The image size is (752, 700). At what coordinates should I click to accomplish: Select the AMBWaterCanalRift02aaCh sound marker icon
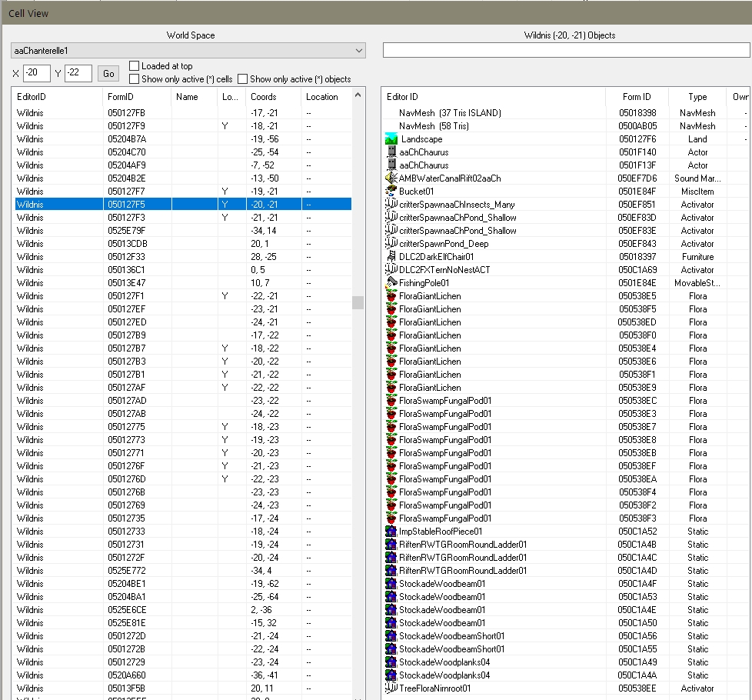pos(391,178)
